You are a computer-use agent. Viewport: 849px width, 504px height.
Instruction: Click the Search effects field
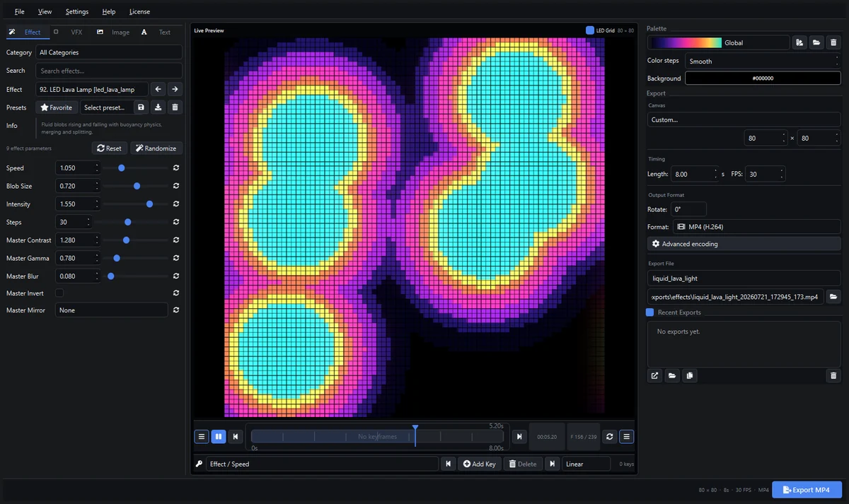pos(109,71)
